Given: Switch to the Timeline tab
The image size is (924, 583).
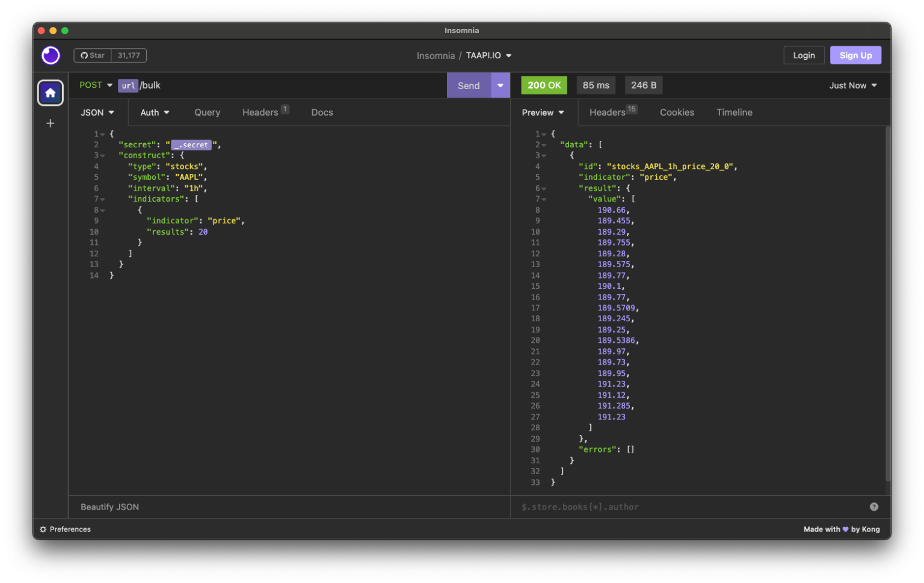Looking at the screenshot, I should (734, 113).
